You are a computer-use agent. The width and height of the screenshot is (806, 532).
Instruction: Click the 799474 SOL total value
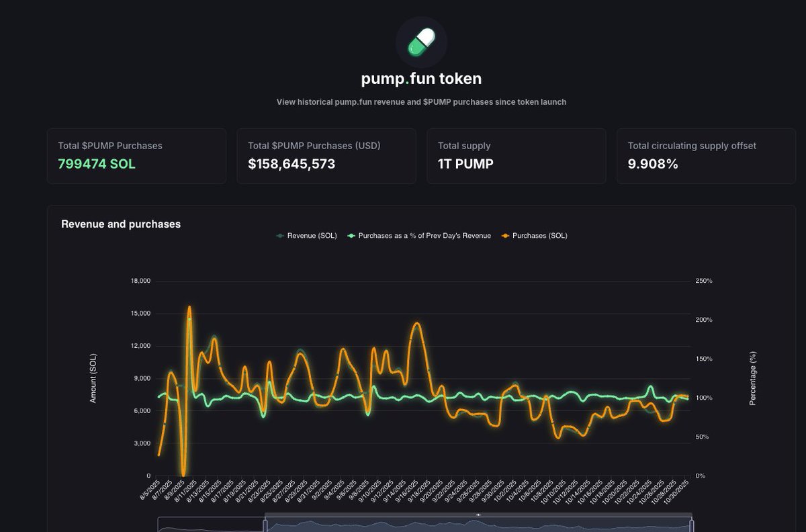pos(96,163)
